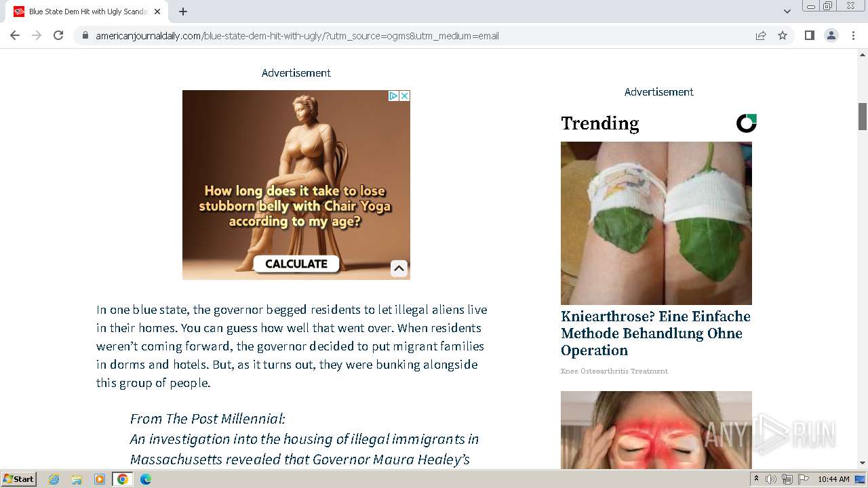Viewport: 868px width, 488px height.
Task: View site security lock info
Action: (85, 36)
